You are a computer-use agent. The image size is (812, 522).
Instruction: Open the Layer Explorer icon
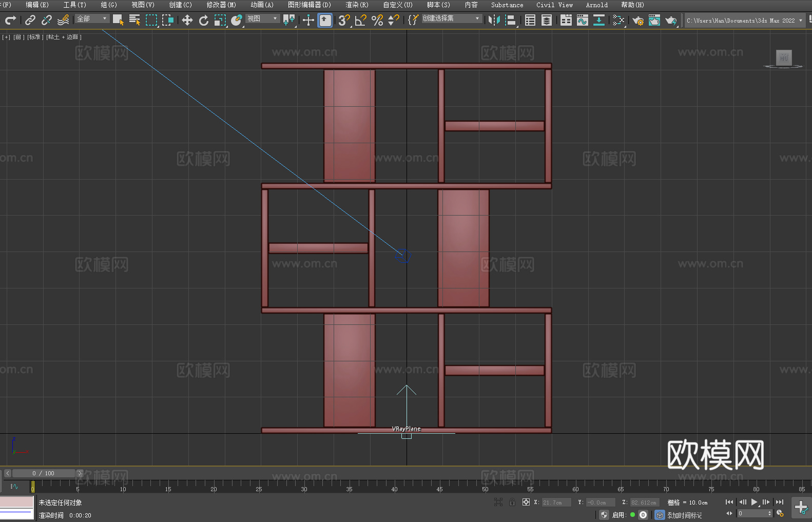pyautogui.click(x=547, y=20)
